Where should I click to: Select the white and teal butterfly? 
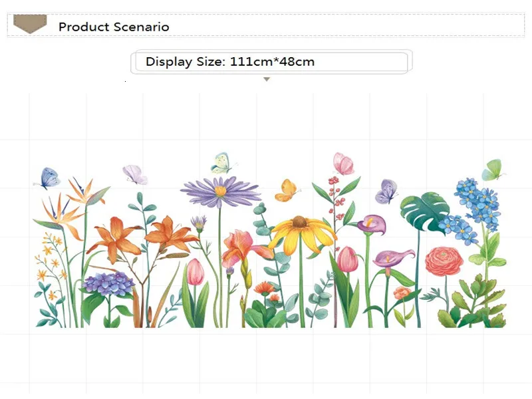coord(223,163)
